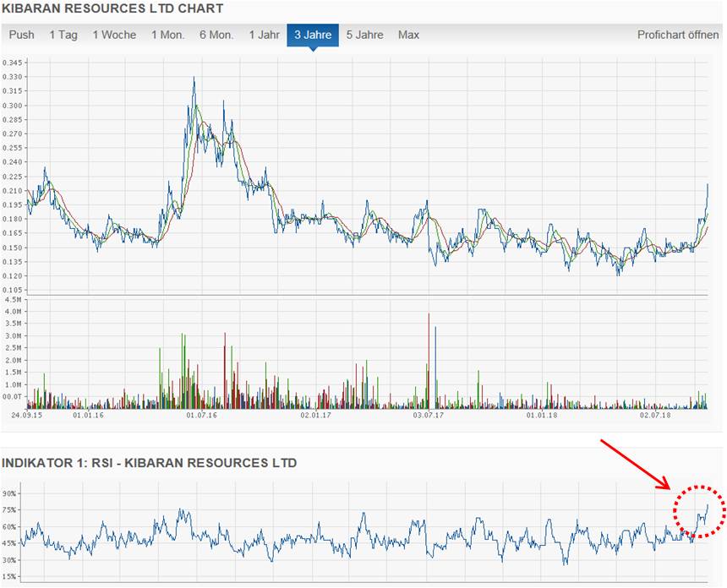The height and width of the screenshot is (588, 727).
Task: Click the active 3 Jahre tab
Action: click(x=313, y=35)
